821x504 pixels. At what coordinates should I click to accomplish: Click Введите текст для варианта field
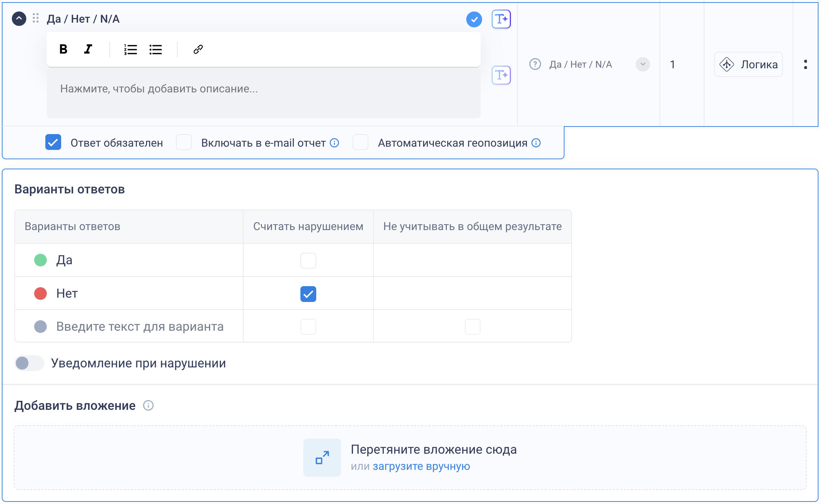pos(140,326)
